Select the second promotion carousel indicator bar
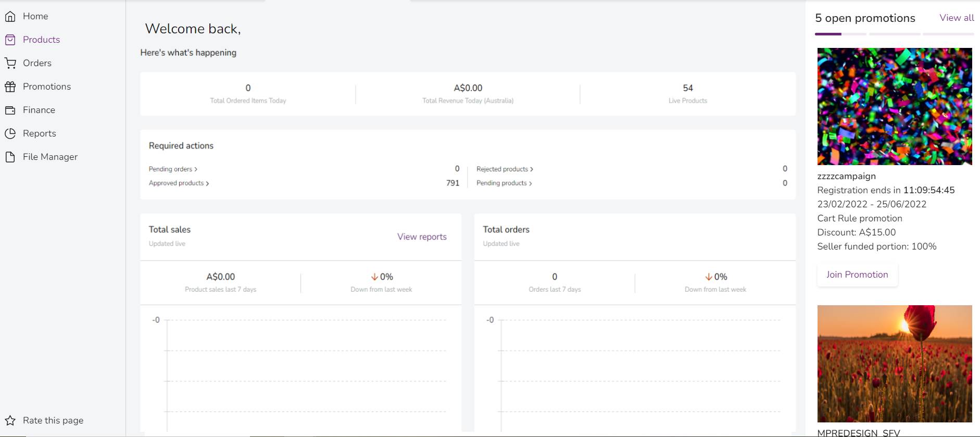 pyautogui.click(x=854, y=34)
